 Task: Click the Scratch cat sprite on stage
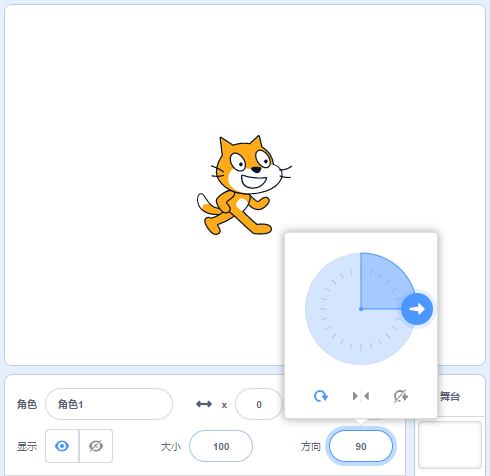click(x=244, y=185)
